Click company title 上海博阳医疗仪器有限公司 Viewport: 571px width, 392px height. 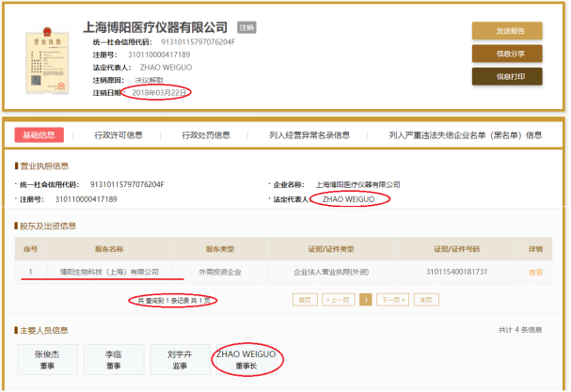point(155,27)
